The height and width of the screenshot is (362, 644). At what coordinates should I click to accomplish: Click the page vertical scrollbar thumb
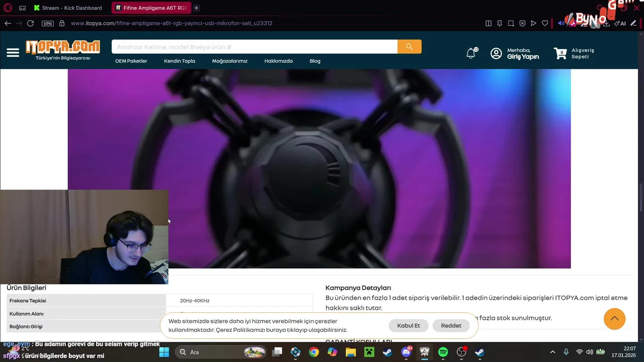[x=640, y=198]
